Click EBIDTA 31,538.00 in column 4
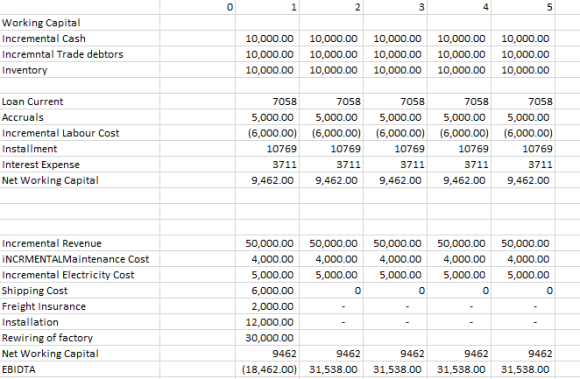This screenshot has width=580, height=379. pyautogui.click(x=459, y=369)
